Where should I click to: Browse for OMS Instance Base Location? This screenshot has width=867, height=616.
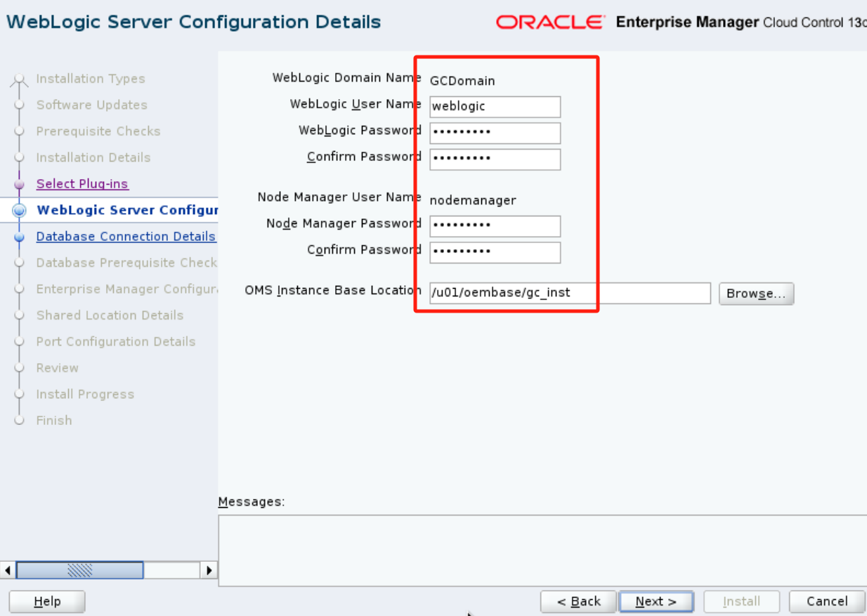pyautogui.click(x=756, y=294)
